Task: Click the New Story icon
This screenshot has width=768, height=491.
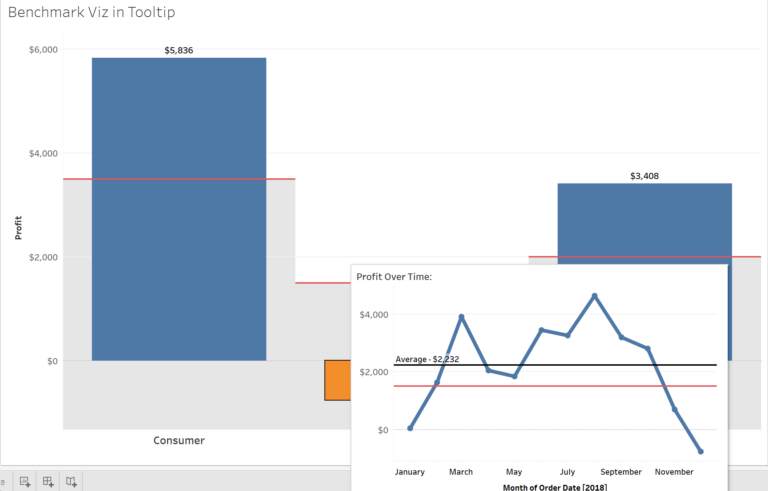Action: pyautogui.click(x=71, y=481)
